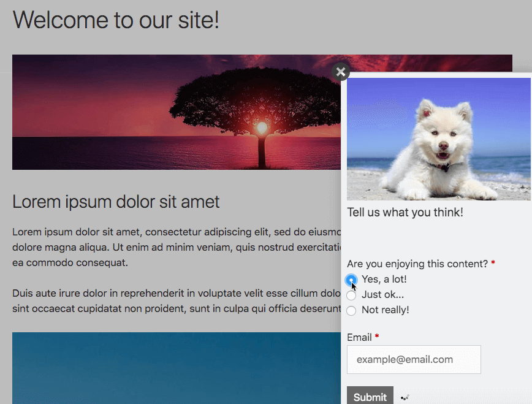532x404 pixels.
Task: Click the red asterisk next to Email
Action: coord(376,337)
